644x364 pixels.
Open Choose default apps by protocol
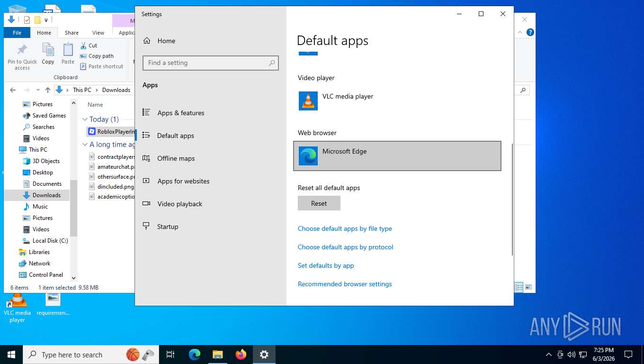tap(345, 247)
